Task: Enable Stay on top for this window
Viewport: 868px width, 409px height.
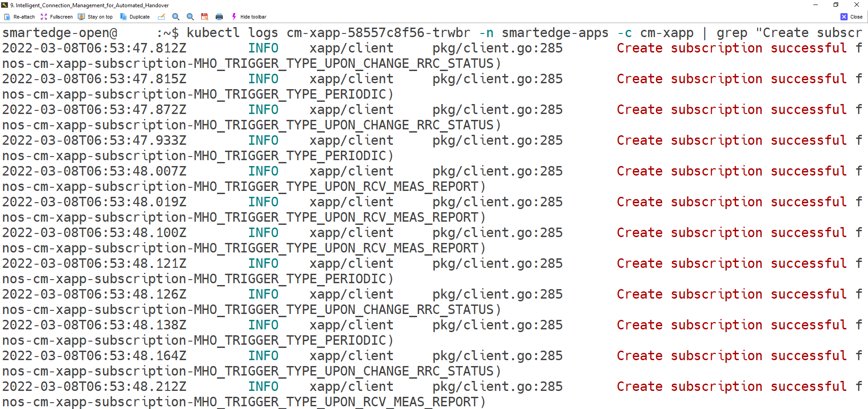Action: pos(95,17)
